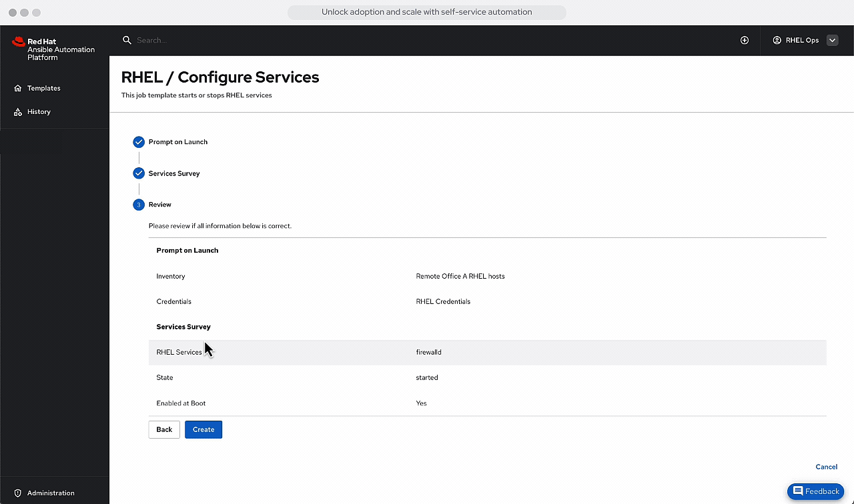Viewport: 854px width, 504px height.
Task: Click the Inventory label
Action: 171,276
